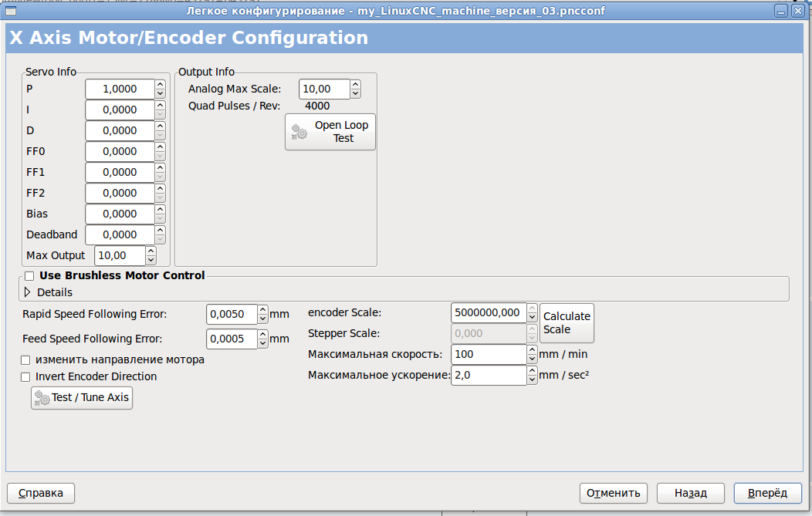Decrease P value with down arrow
Screen dimensions: 812x516
pos(160,93)
